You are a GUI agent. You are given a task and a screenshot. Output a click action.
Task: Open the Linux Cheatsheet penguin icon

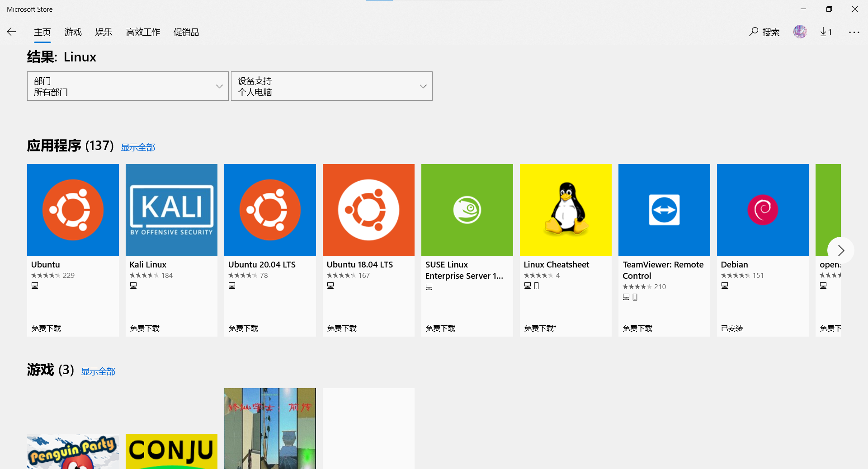[566, 210]
